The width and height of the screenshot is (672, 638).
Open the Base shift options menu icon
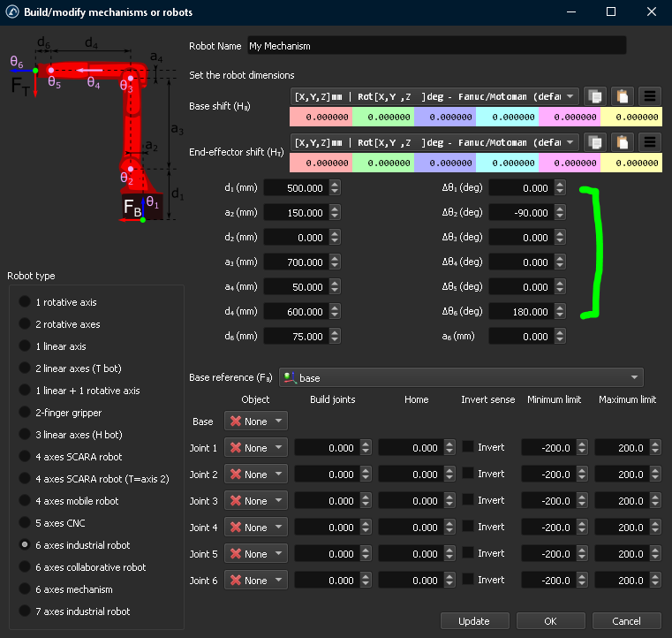click(x=650, y=96)
